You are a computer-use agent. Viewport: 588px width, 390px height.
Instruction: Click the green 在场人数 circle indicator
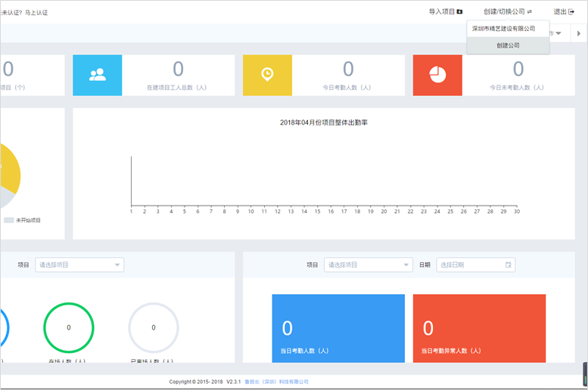(x=69, y=327)
